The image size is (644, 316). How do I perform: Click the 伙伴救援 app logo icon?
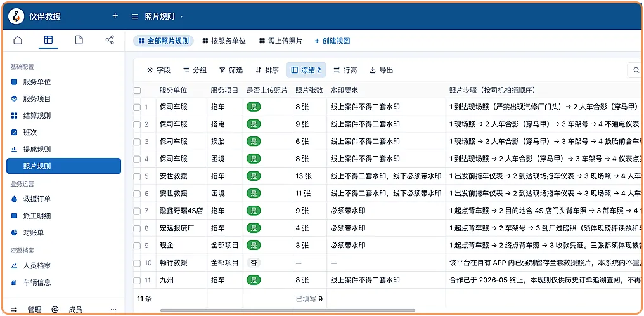16,16
